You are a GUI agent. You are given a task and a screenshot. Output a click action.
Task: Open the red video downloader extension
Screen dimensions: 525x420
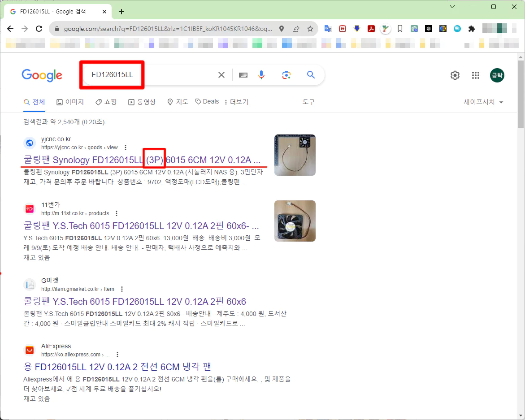[x=343, y=29]
